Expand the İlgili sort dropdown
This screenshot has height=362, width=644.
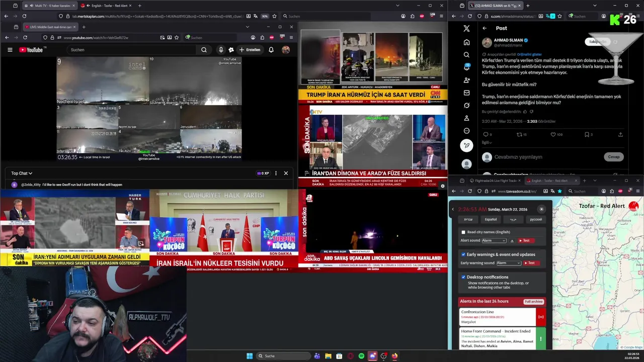point(487,142)
